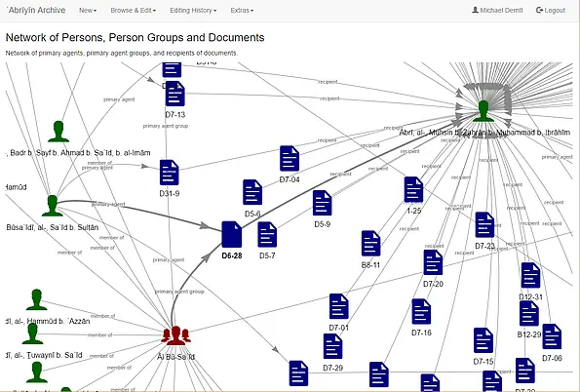Select the D6-28 document node
Image resolution: width=580 pixels, height=392 pixels.
[232, 234]
